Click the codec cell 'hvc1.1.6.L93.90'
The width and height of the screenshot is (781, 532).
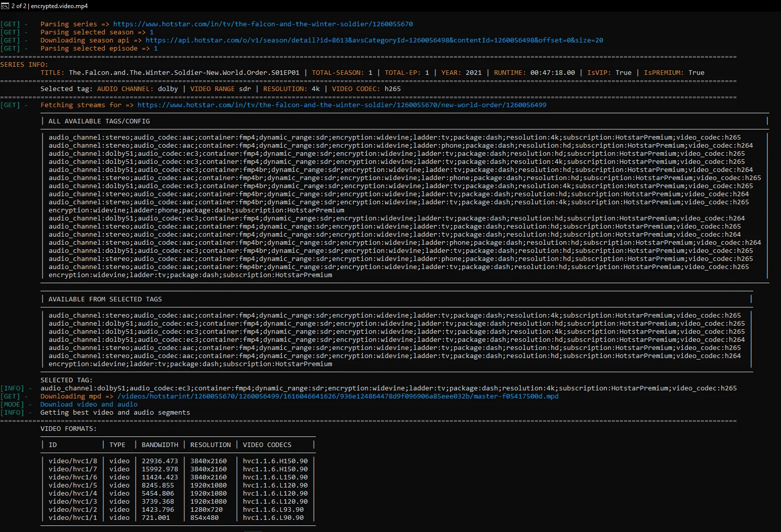(273, 510)
